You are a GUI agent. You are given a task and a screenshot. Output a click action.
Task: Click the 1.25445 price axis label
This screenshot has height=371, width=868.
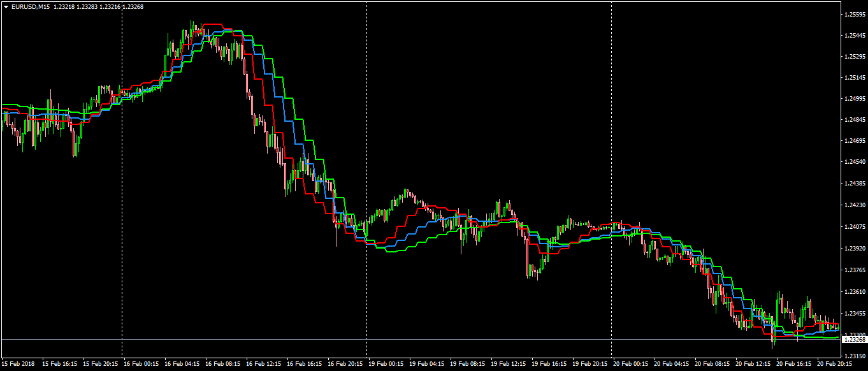point(855,35)
